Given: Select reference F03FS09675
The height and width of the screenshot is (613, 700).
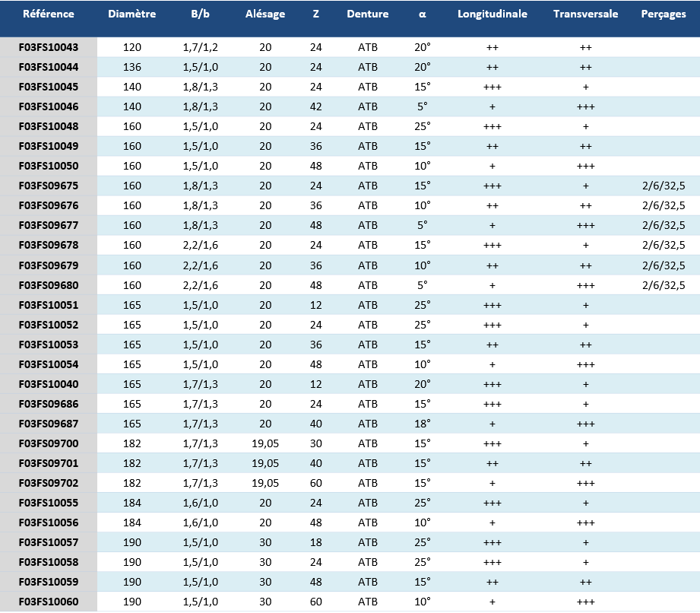Looking at the screenshot, I should pyautogui.click(x=48, y=186).
